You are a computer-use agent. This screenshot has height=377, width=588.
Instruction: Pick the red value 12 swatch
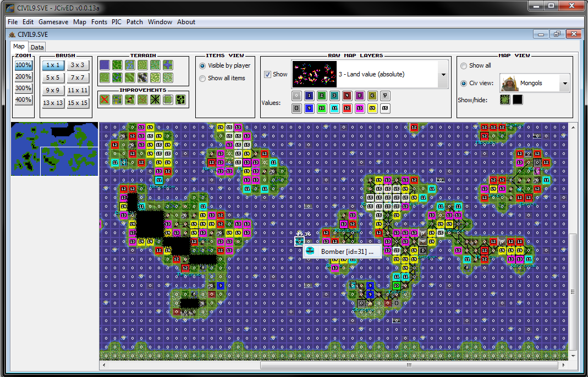tap(347, 109)
